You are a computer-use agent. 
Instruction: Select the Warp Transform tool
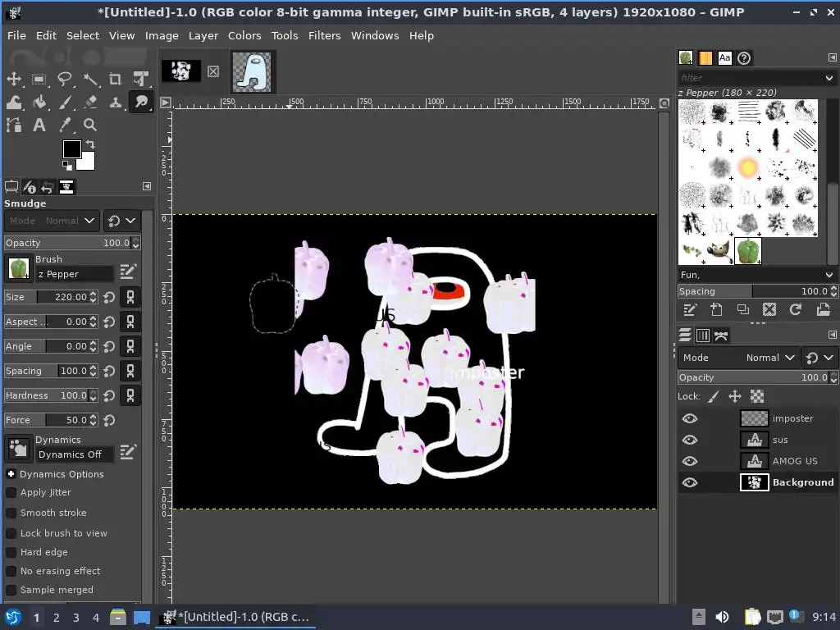(x=14, y=102)
